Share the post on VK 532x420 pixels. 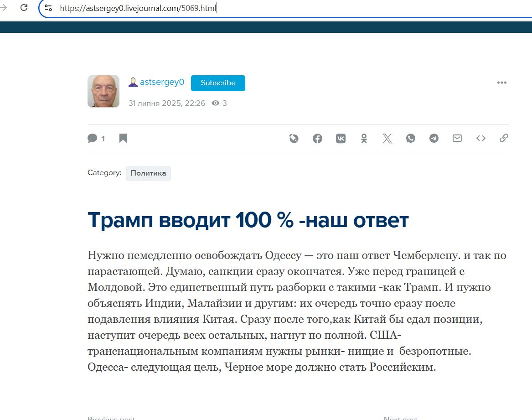[341, 138]
